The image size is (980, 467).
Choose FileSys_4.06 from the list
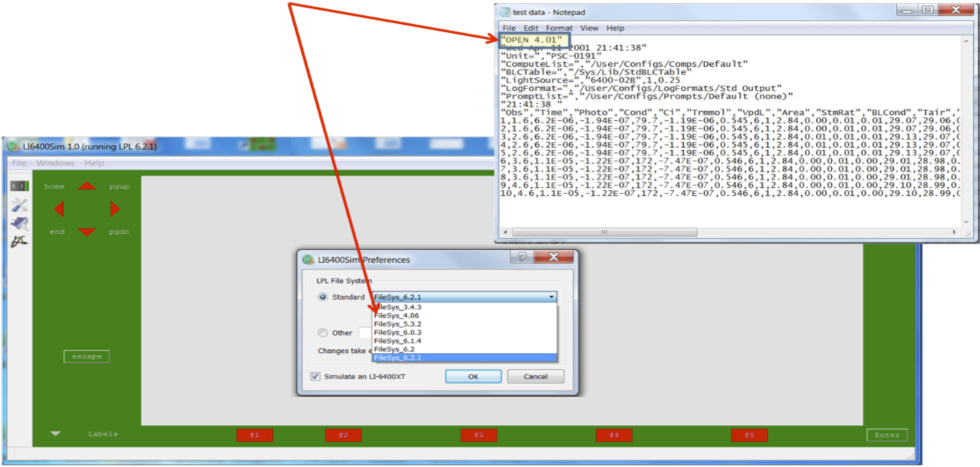click(464, 315)
